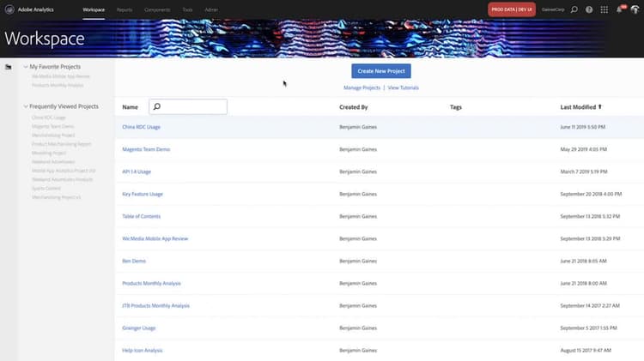The height and width of the screenshot is (361, 644).
Task: Click date June 11 2019 5:50 PM
Action: pos(583,127)
